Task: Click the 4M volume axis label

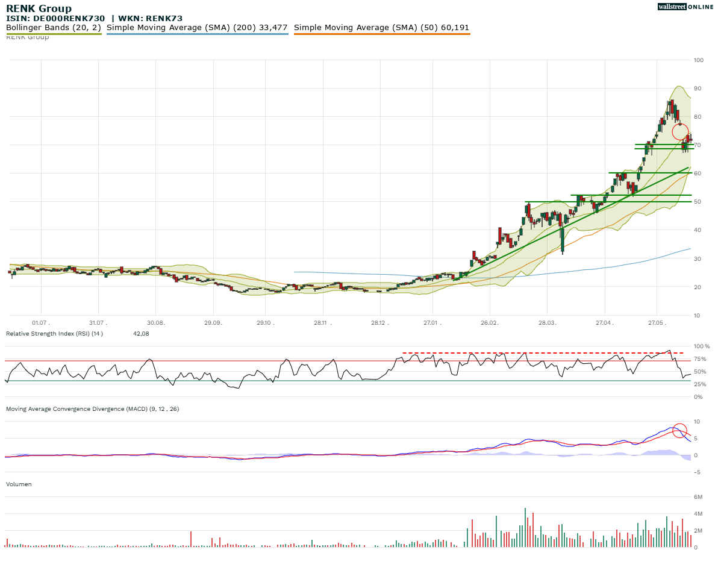Action: click(x=698, y=514)
